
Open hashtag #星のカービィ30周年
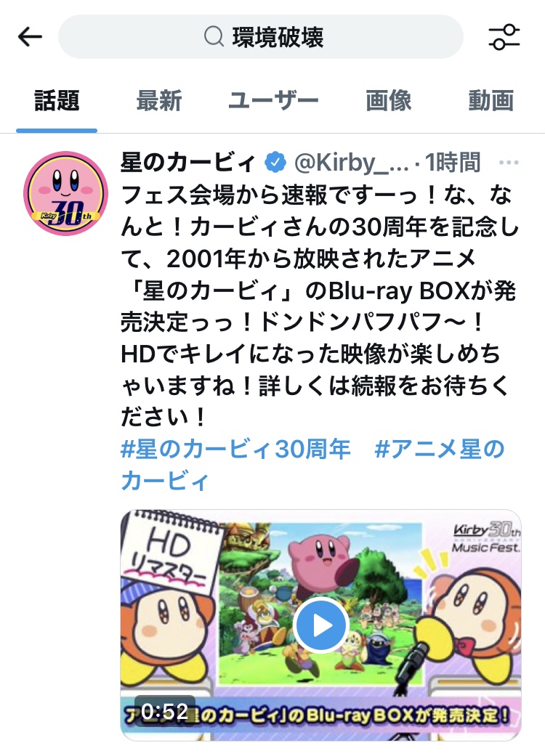[235, 450]
